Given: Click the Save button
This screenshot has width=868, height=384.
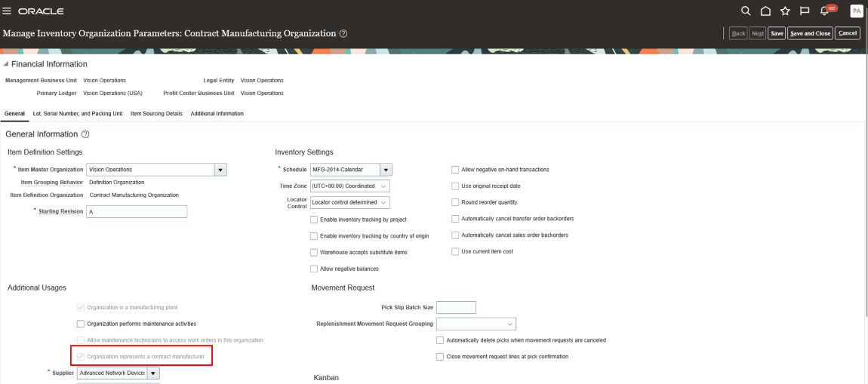Looking at the screenshot, I should click(777, 33).
